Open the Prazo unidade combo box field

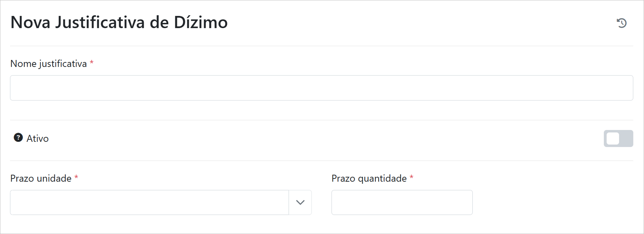tap(149, 202)
